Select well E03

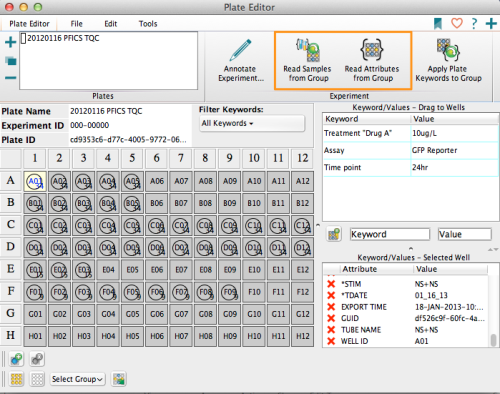(x=84, y=270)
